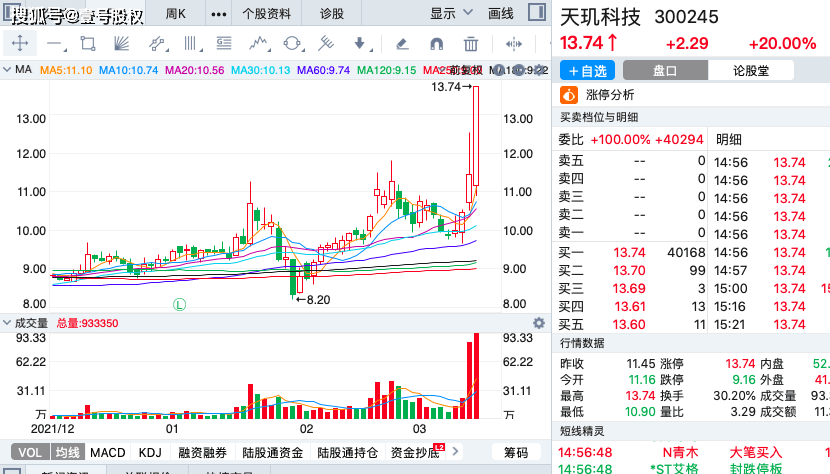Collapse the MA indicator header arrow
Screen dimensions: 830x474
pos(7,70)
